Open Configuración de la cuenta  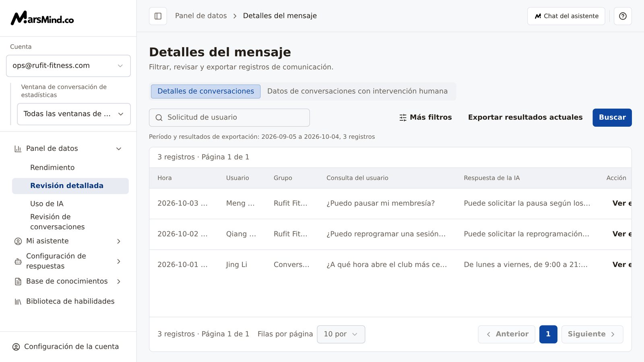click(71, 347)
